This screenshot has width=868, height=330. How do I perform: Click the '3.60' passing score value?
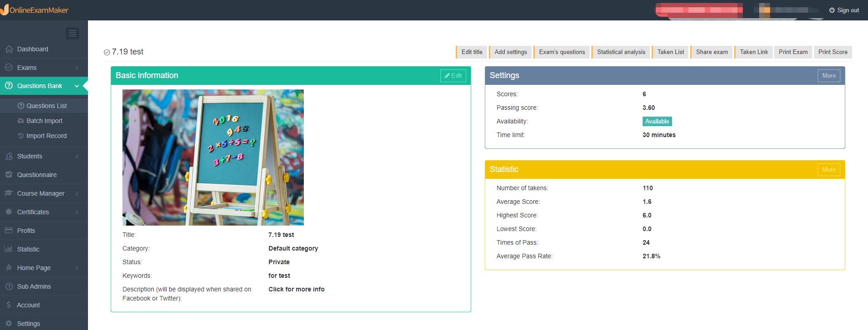(x=649, y=108)
